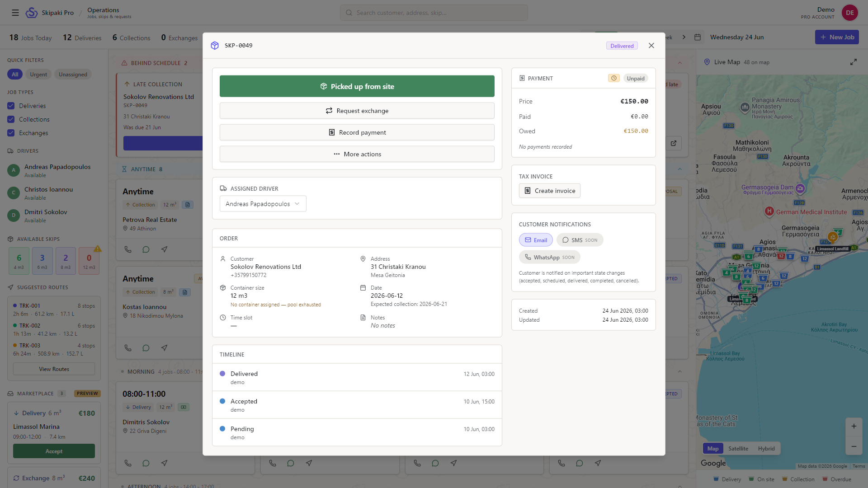Expand the live map to fullscreen
Viewport: 868px width, 488px height.
(853, 62)
